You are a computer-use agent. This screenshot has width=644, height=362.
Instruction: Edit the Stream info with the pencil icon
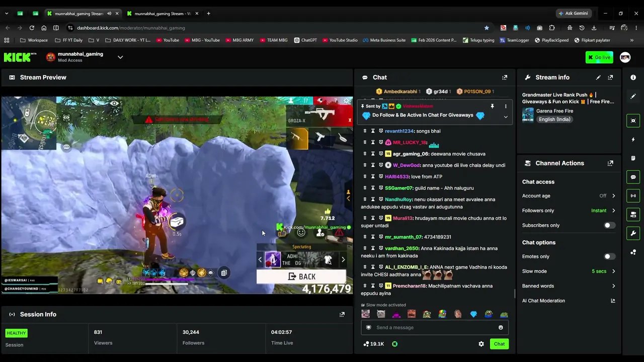click(x=598, y=77)
